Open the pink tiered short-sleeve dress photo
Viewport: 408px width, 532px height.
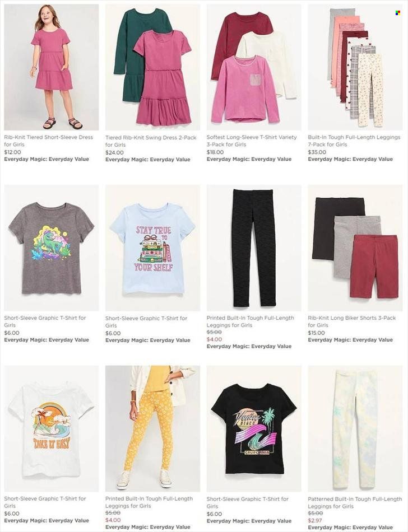coord(51,67)
